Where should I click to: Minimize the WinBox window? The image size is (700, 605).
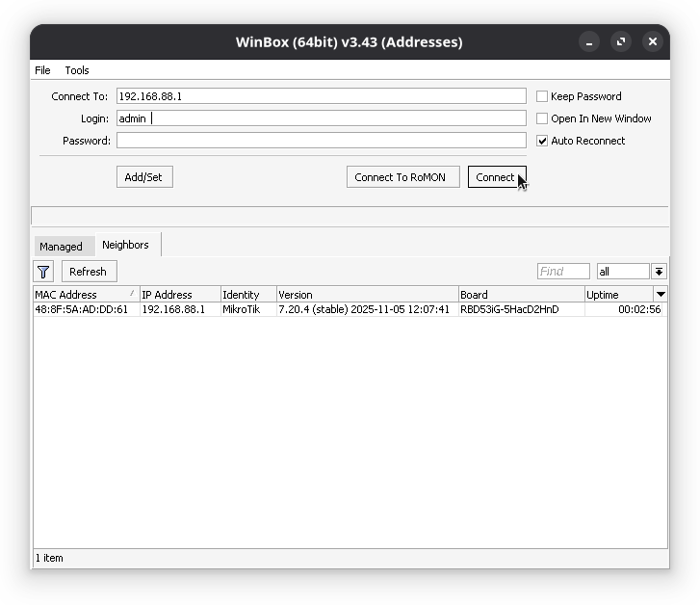click(x=589, y=41)
